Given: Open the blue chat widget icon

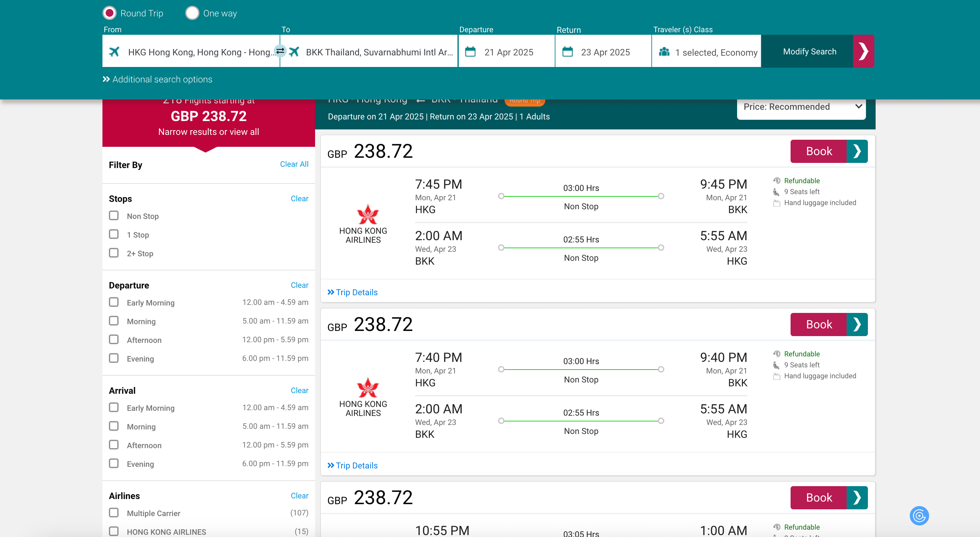Looking at the screenshot, I should pos(919,516).
